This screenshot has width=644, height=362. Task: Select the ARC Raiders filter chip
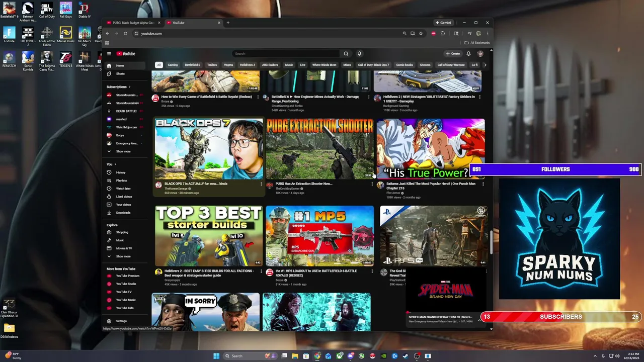270,65
